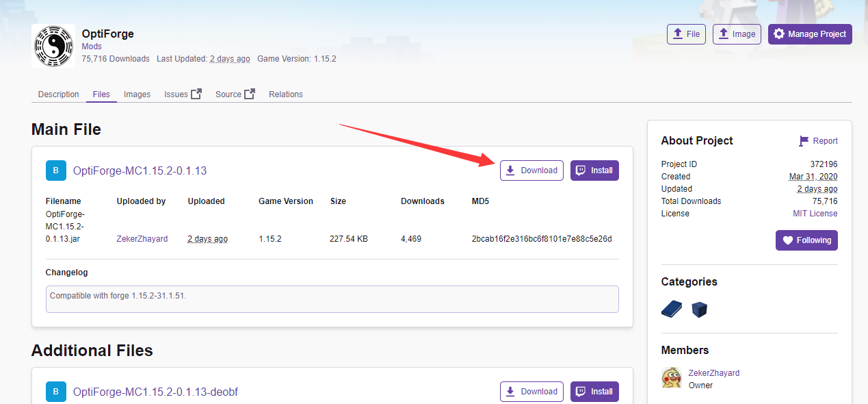Switch to the Description tab

(59, 94)
